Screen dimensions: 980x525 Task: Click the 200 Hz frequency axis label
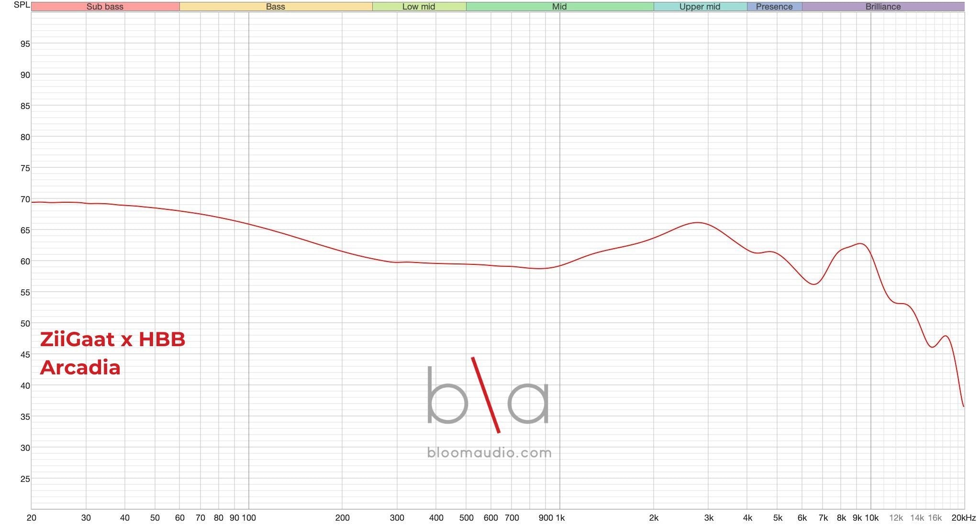(343, 518)
